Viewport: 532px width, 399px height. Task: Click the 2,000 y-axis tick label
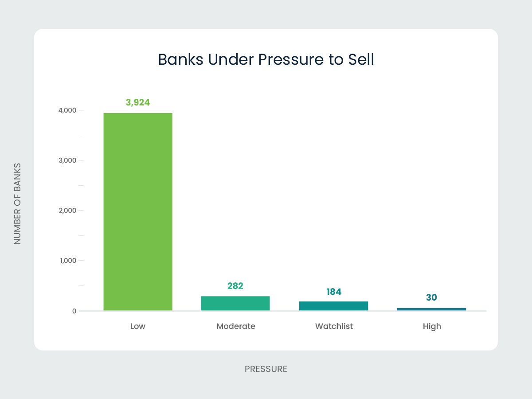(x=67, y=210)
